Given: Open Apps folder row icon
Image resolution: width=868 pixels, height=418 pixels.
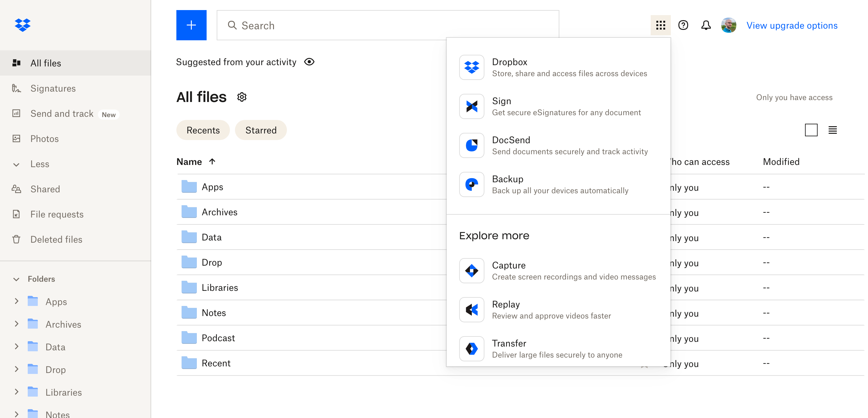Looking at the screenshot, I should click(x=189, y=187).
